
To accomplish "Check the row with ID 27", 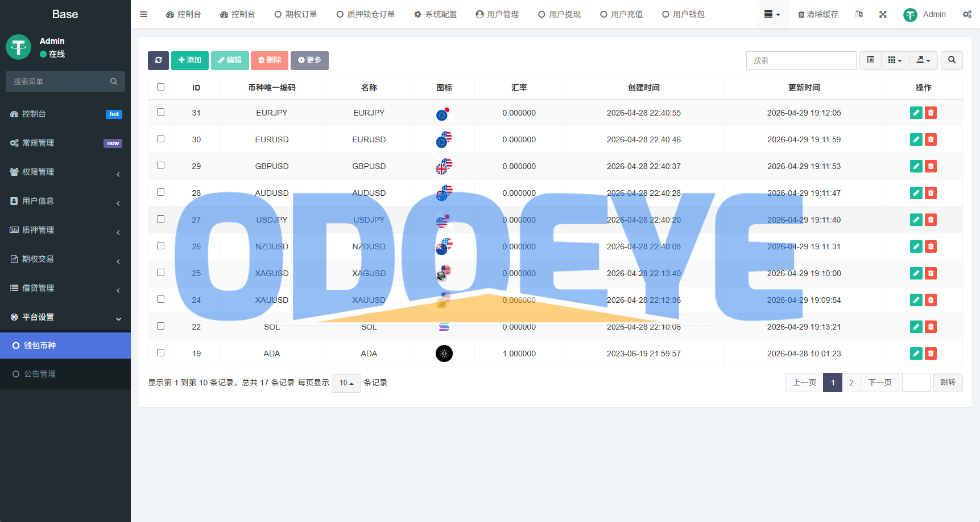I will point(160,219).
